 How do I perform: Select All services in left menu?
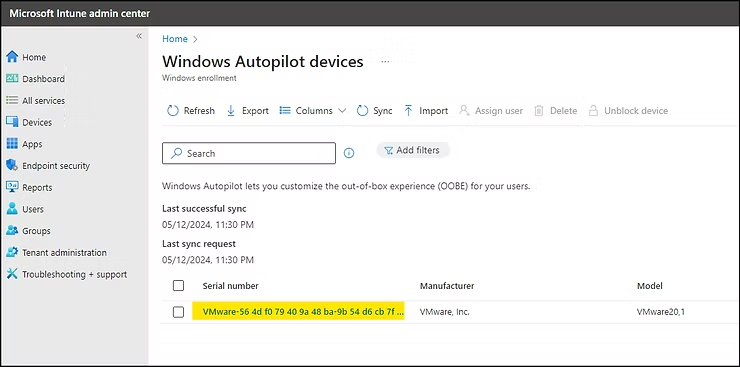[x=43, y=100]
